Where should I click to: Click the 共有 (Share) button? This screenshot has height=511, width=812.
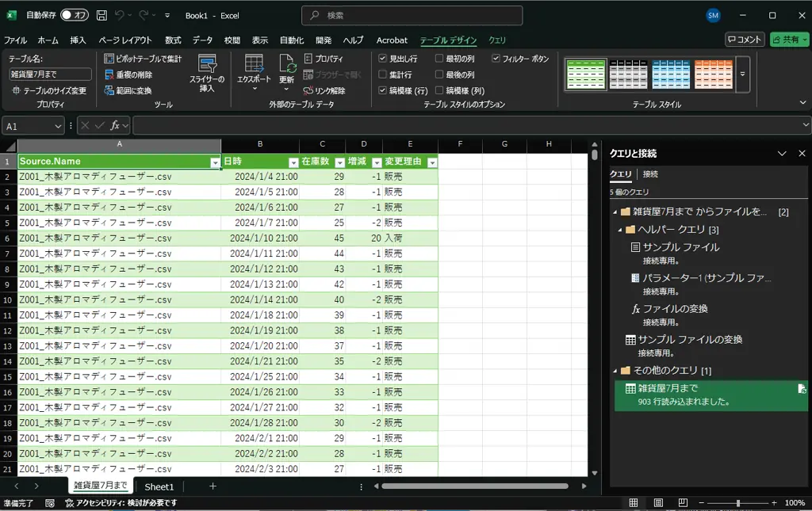[789, 40]
